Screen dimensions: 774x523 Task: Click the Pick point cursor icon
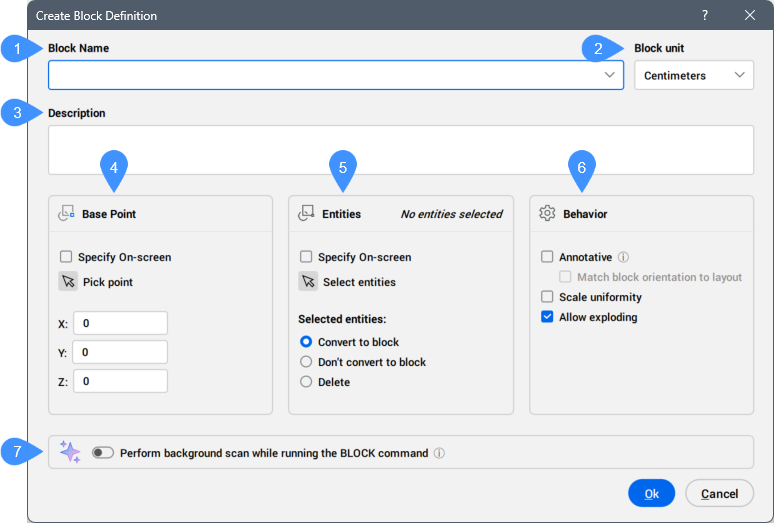click(68, 282)
